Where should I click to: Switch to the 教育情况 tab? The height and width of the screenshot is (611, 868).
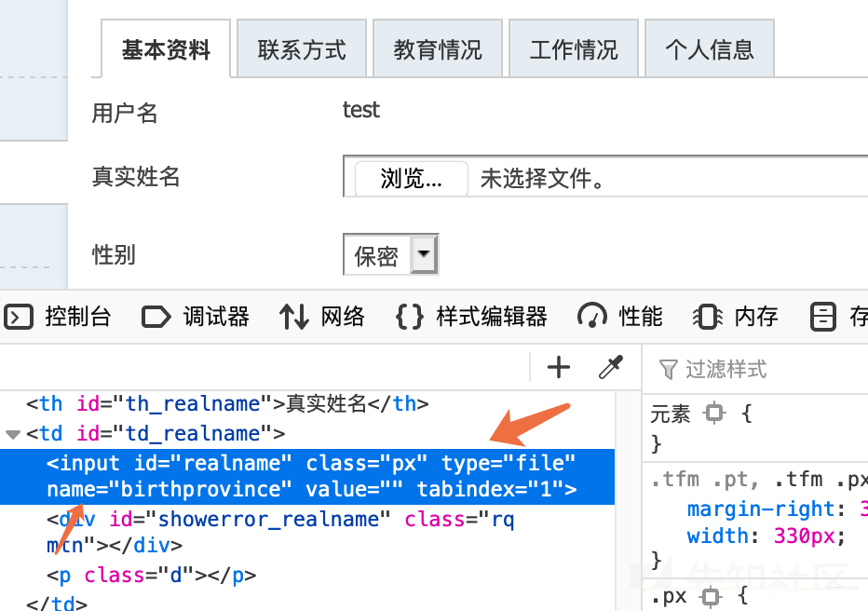[x=438, y=49]
